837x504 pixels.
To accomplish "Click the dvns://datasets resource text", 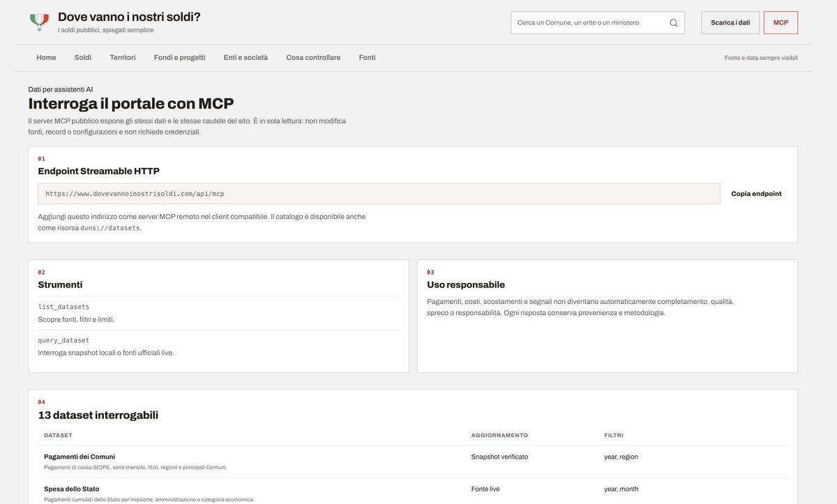I will point(110,228).
